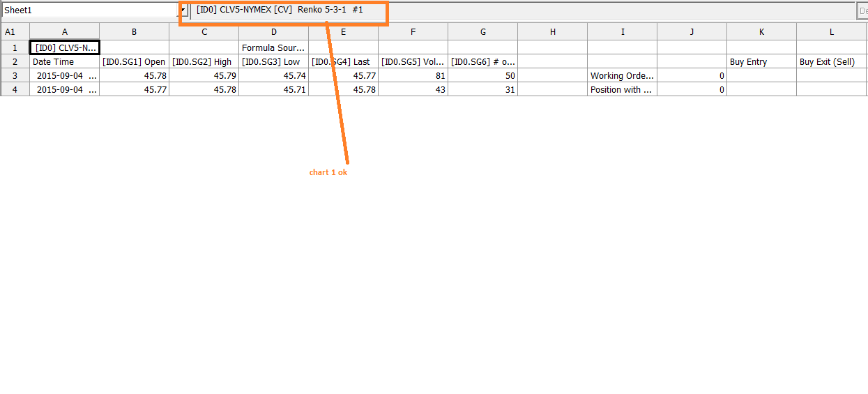This screenshot has width=868, height=394.
Task: Select column E header
Action: [344, 32]
